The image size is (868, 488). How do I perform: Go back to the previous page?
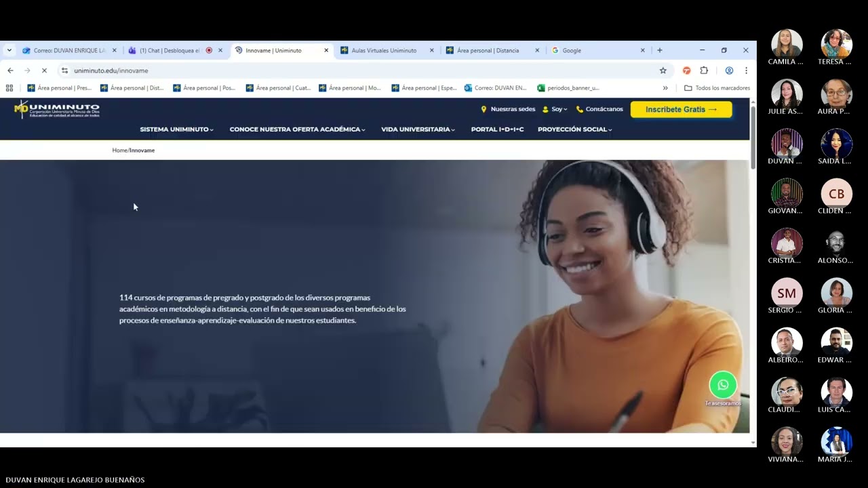pos(10,70)
